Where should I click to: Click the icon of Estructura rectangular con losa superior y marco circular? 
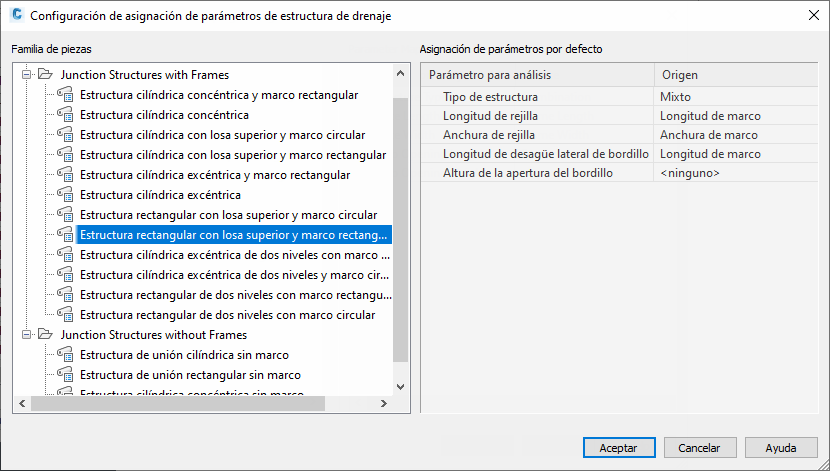[x=66, y=215]
